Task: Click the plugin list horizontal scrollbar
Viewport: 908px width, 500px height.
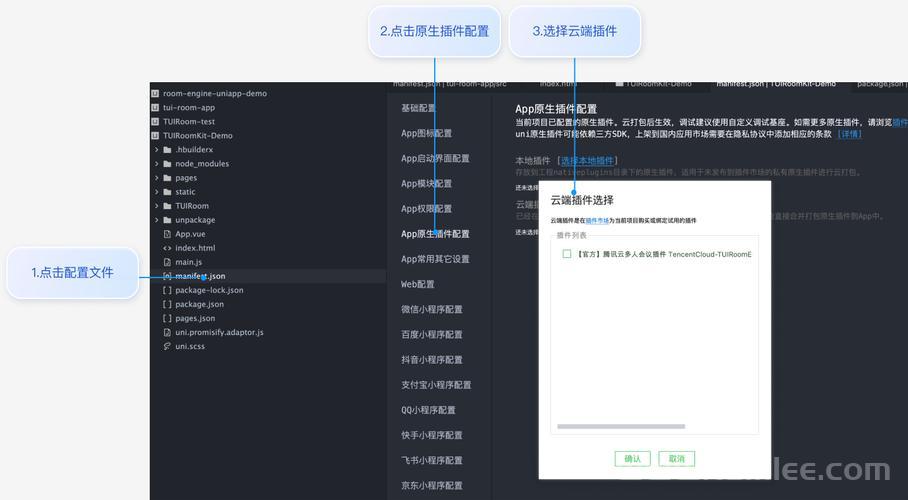Action: click(x=621, y=426)
